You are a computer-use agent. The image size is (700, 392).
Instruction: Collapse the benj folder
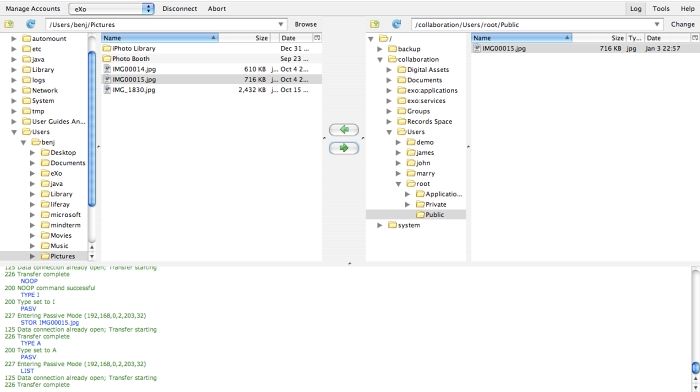[x=23, y=142]
